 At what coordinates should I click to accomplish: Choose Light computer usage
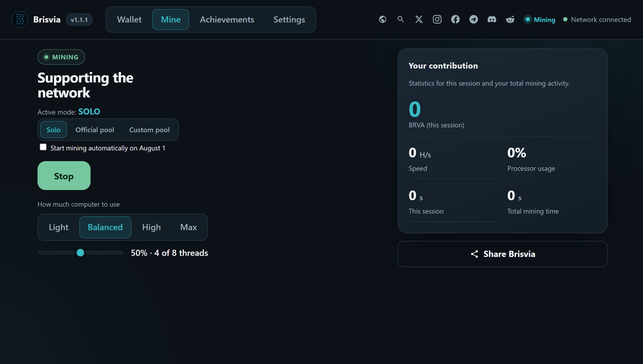click(59, 227)
